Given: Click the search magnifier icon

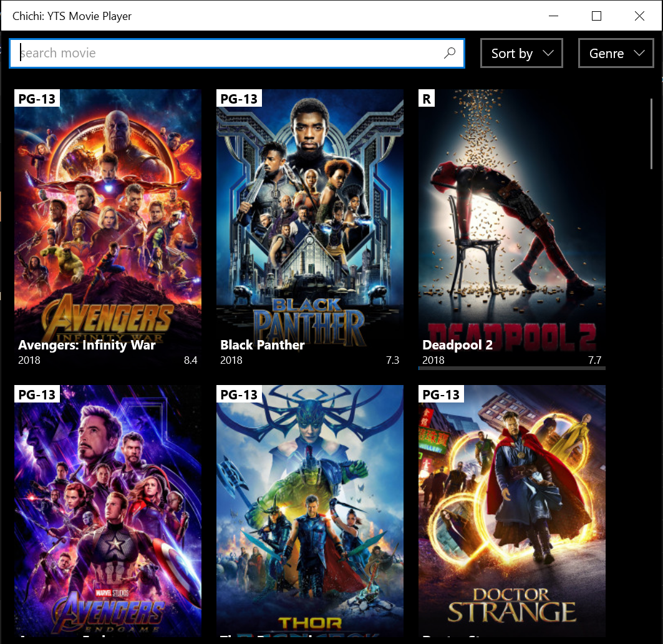Looking at the screenshot, I should tap(450, 53).
